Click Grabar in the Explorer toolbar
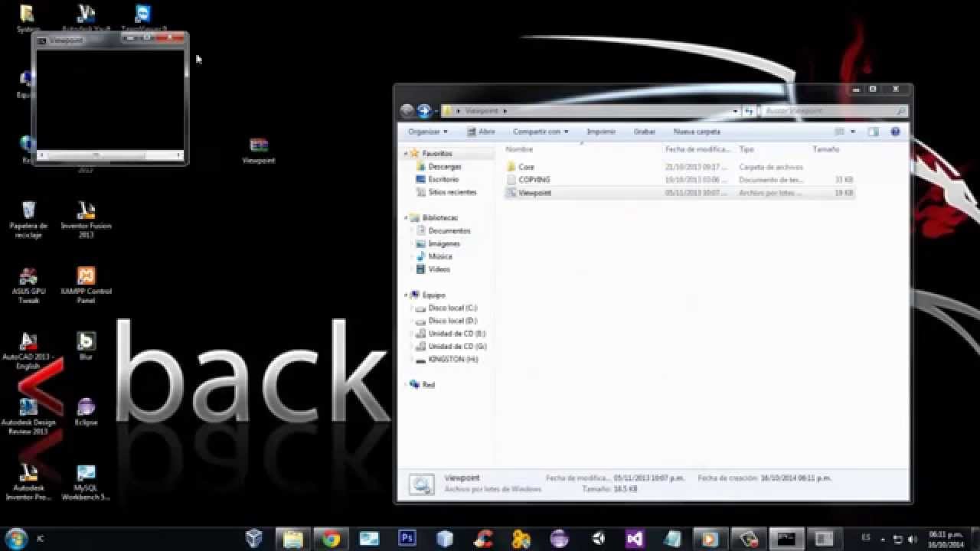Viewport: 980px width, 551px height. point(645,132)
